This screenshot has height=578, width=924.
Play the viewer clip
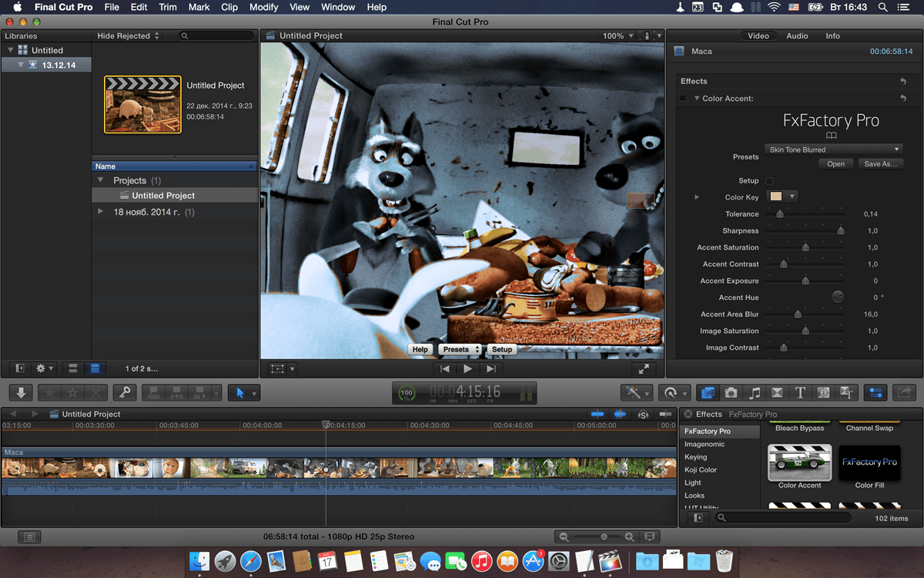(x=467, y=369)
